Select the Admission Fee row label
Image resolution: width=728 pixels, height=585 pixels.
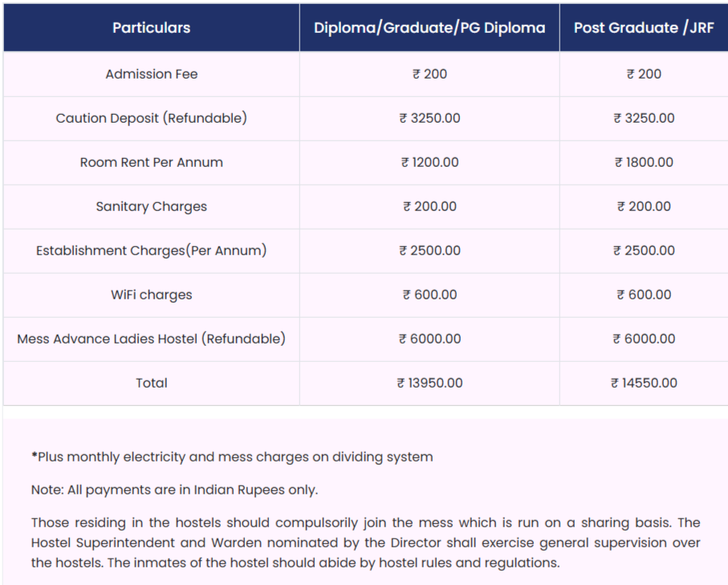(151, 74)
